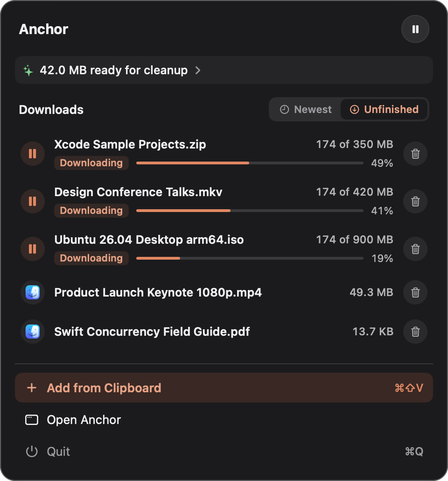The width and height of the screenshot is (448, 481).
Task: Click the ⌘Q shortcut label
Action: coord(414,452)
